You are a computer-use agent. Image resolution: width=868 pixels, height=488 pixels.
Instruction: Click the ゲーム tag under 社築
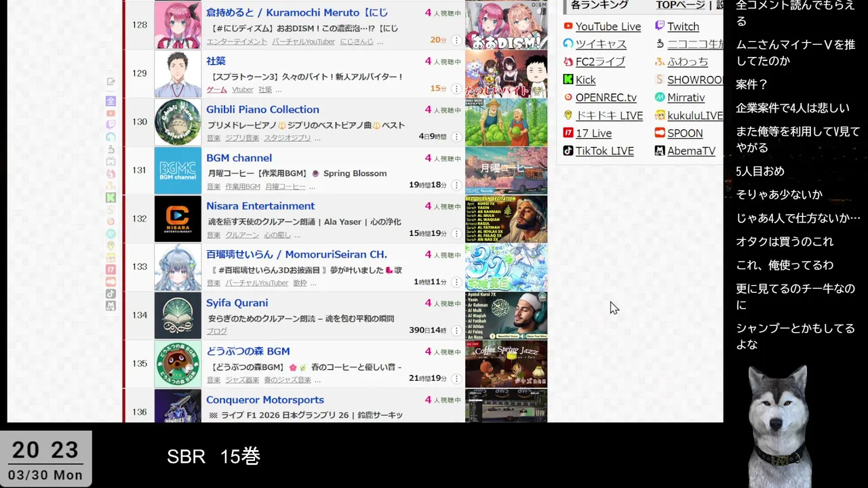(x=216, y=89)
